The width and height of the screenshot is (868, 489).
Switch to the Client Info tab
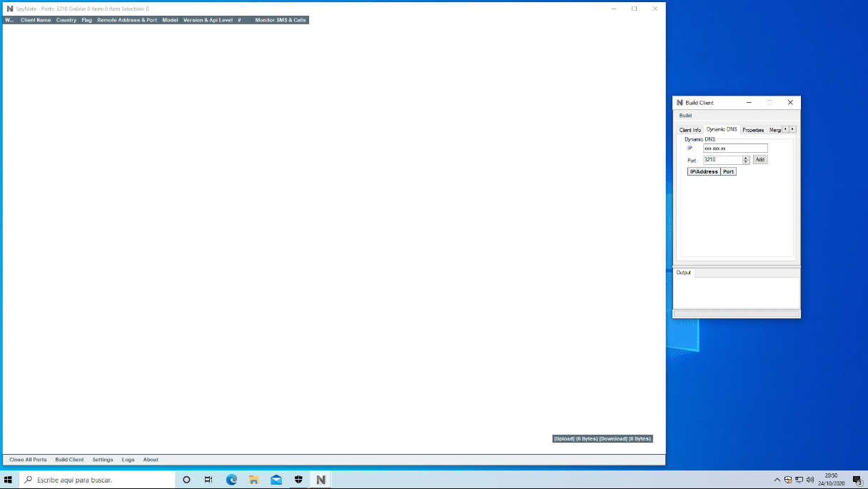[x=690, y=130]
